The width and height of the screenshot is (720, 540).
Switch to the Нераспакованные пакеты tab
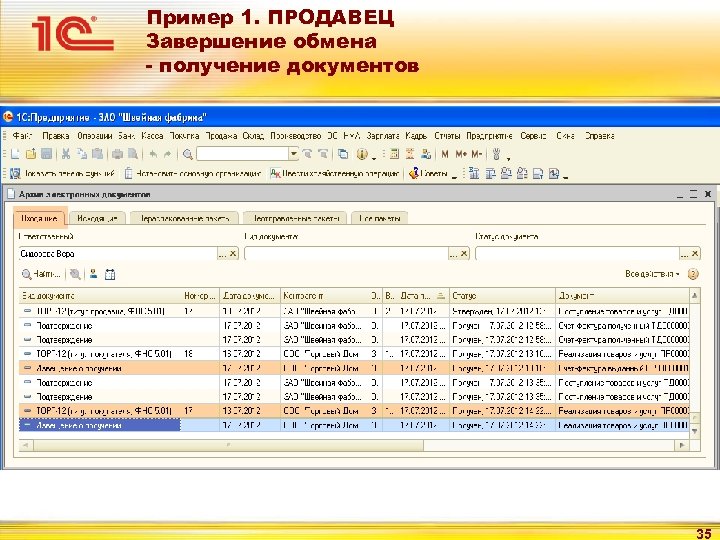tap(184, 219)
